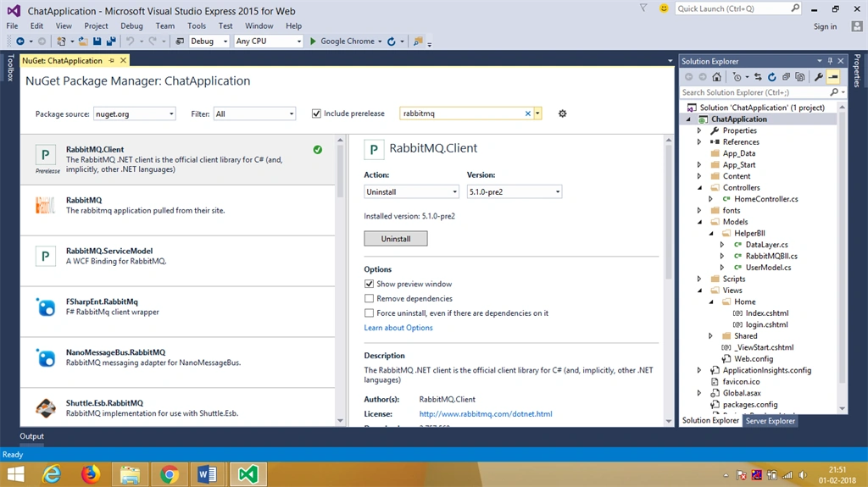Click the browser refresh toolbar icon
The height and width of the screenshot is (487, 868).
392,41
